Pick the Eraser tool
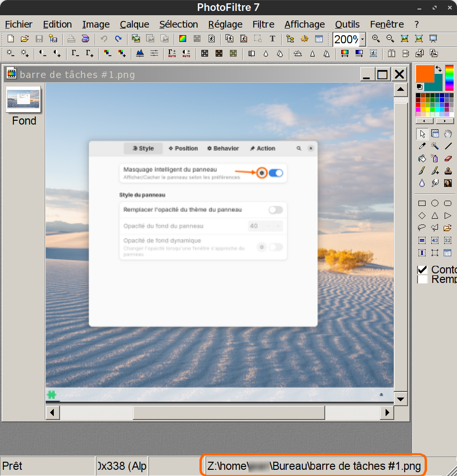 tap(447, 158)
